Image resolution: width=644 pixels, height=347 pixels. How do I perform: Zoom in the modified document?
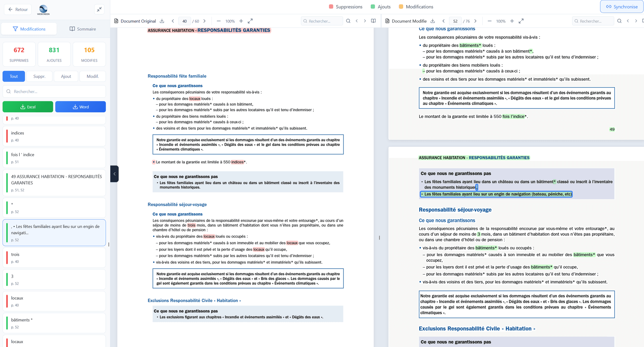point(512,21)
